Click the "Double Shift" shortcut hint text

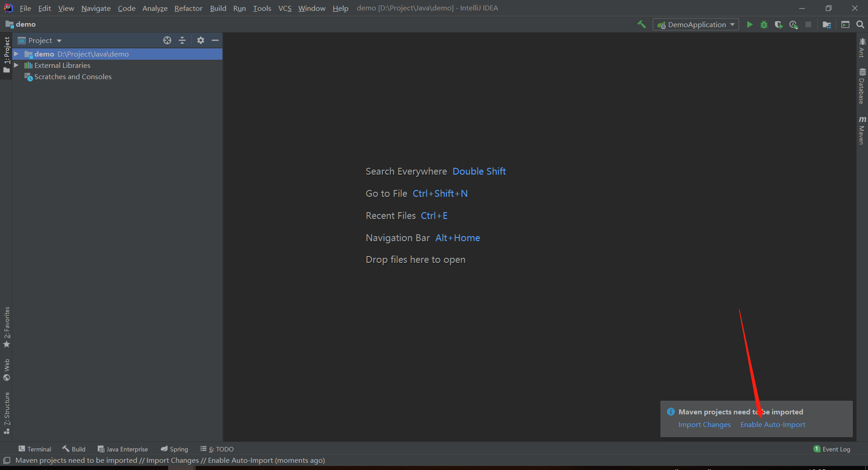[x=479, y=171]
